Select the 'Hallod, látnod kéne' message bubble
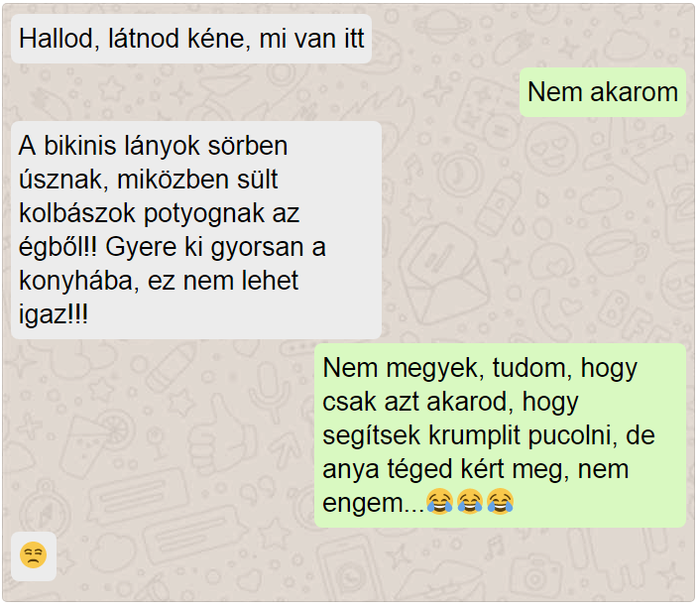The width and height of the screenshot is (700, 609). tap(191, 39)
